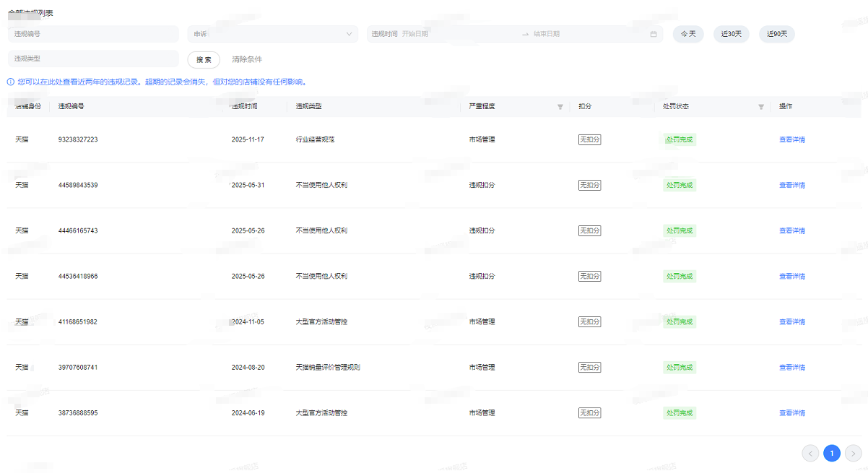The image size is (868, 476).
Task: Select the 近90天 quick date filter
Action: point(776,34)
